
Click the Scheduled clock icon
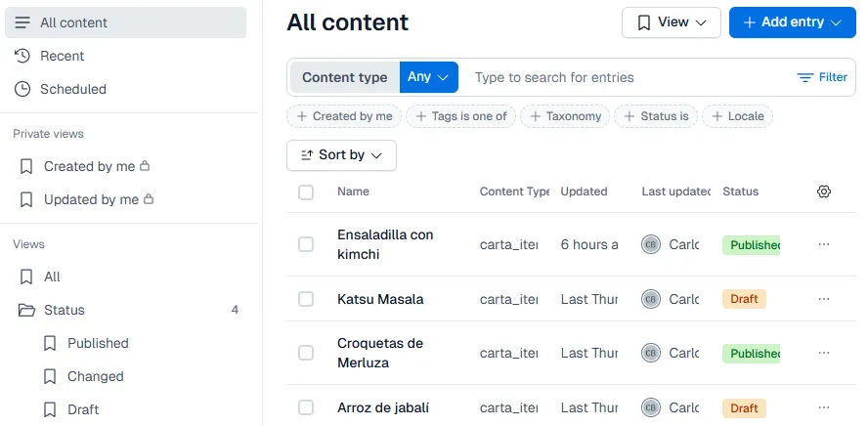pyautogui.click(x=22, y=89)
